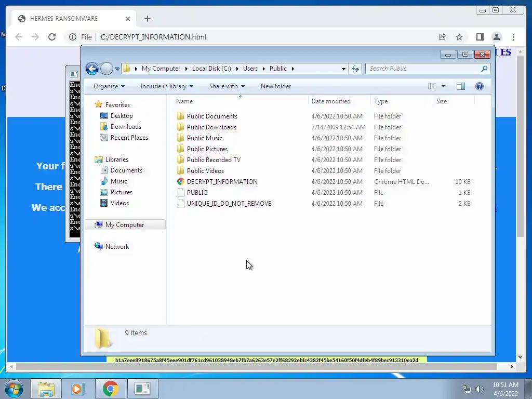Sort by Name column header
The height and width of the screenshot is (399, 532).
[184, 101]
